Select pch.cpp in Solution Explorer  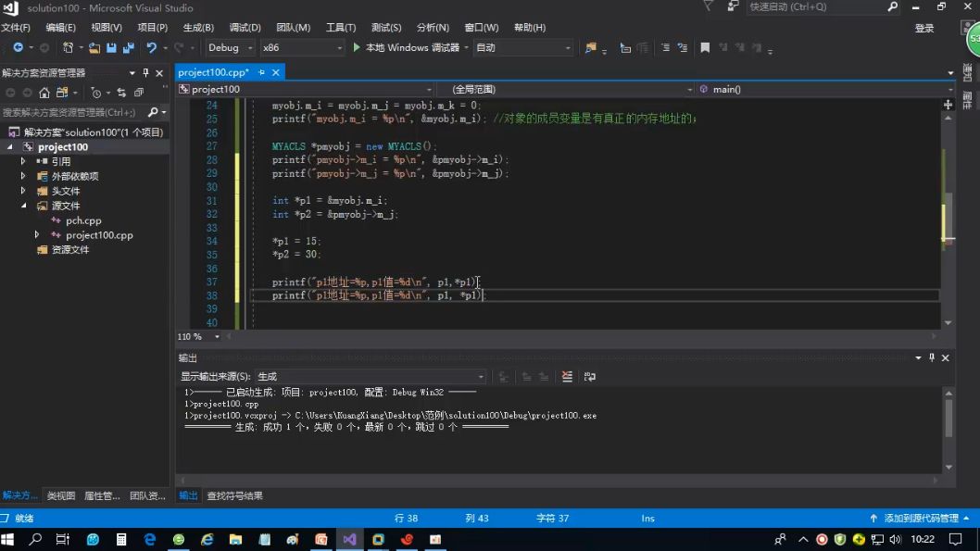pos(83,220)
